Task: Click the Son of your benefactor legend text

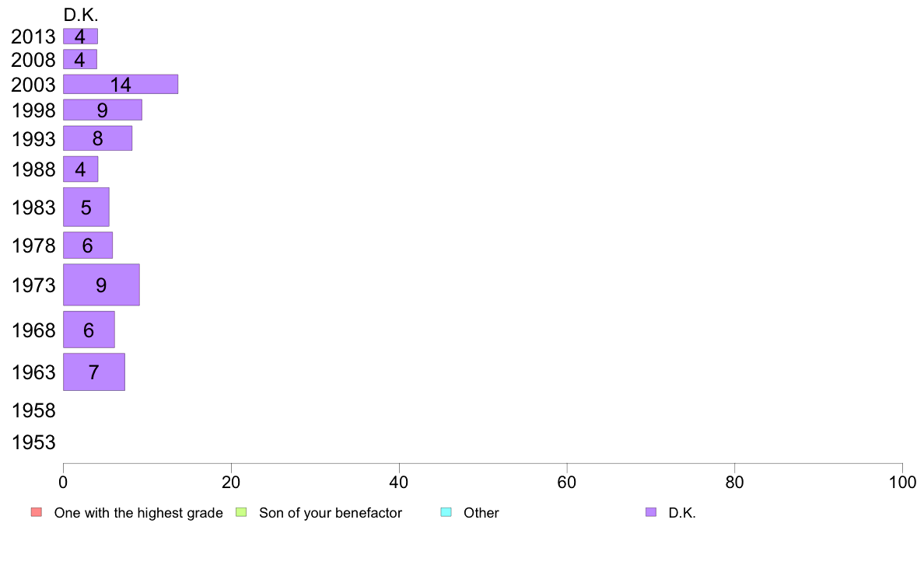Action: 331,513
